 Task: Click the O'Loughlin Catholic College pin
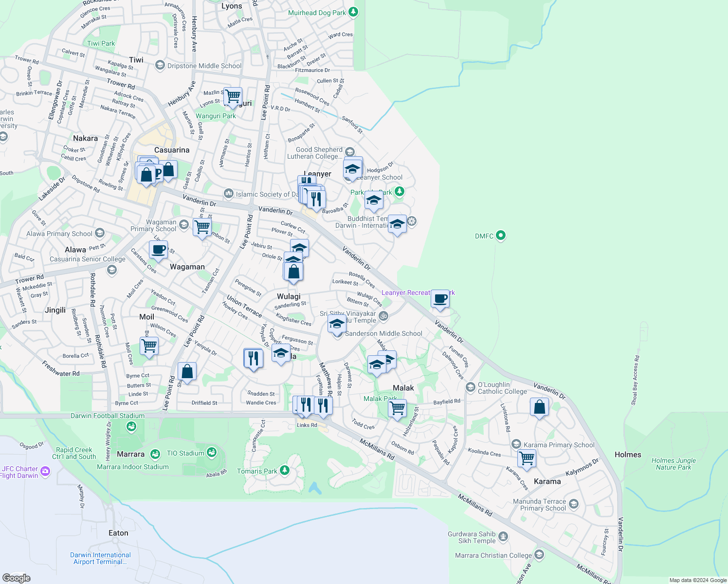470,387
